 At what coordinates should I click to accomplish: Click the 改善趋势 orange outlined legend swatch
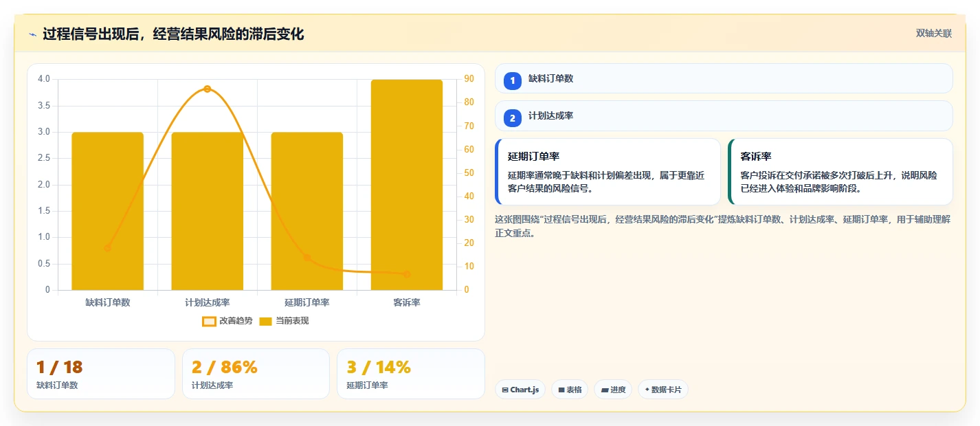coord(209,321)
